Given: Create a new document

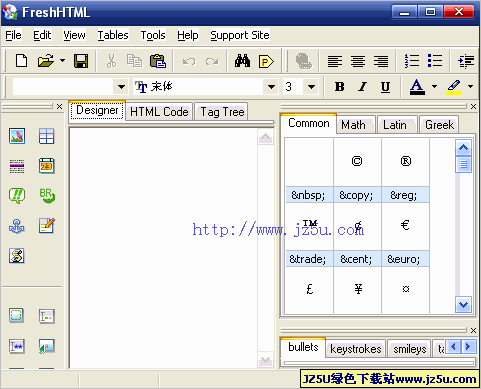Looking at the screenshot, I should click(22, 61).
